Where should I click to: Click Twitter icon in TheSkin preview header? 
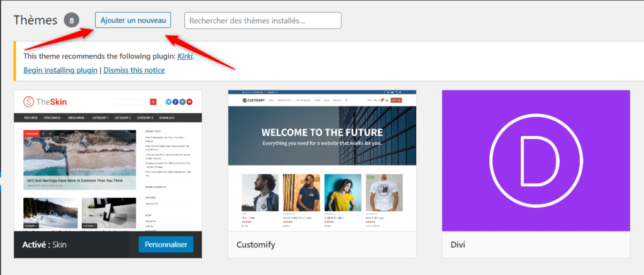[x=169, y=102]
